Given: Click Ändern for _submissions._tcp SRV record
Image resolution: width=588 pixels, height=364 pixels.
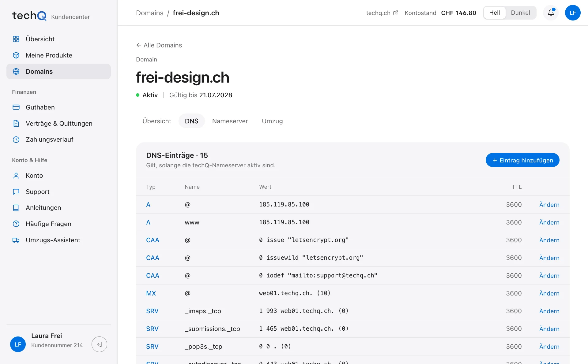Looking at the screenshot, I should click(549, 329).
